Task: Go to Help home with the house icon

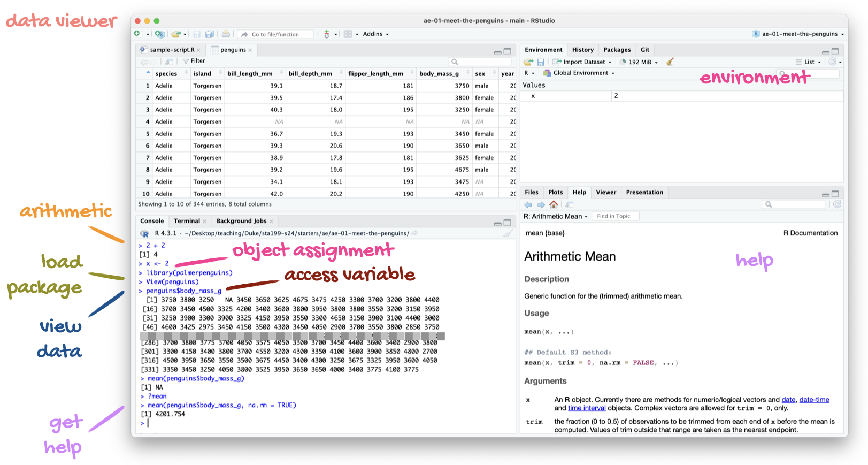Action: click(x=554, y=204)
